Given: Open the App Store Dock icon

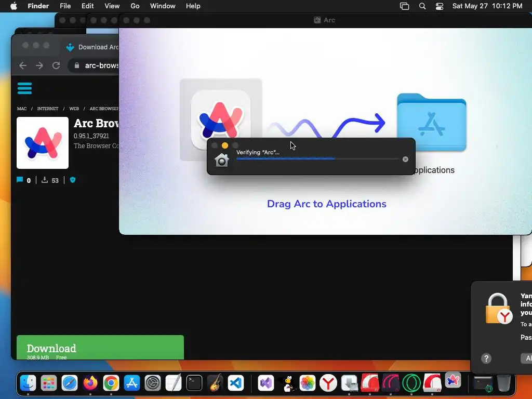Looking at the screenshot, I should [x=131, y=383].
